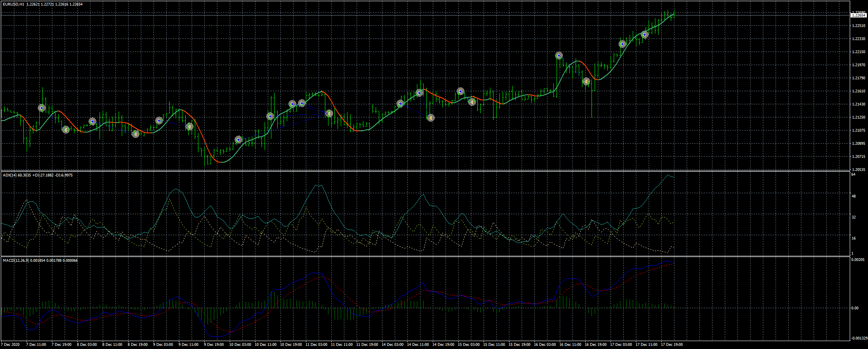Select the orange exit marker just after 8 Dec 19:00

click(x=136, y=134)
